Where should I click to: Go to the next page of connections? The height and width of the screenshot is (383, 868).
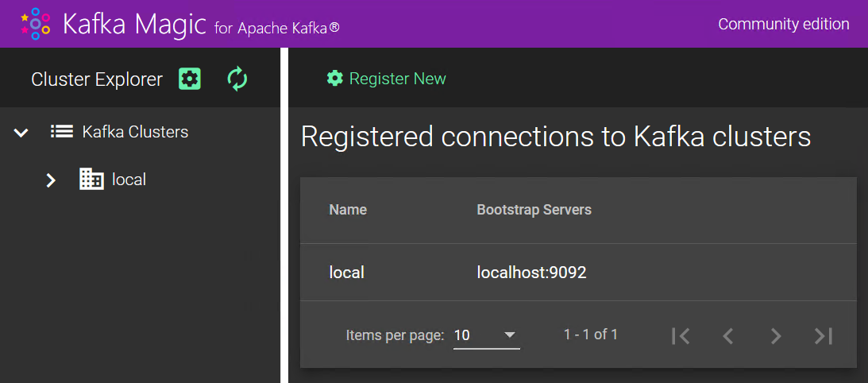point(776,335)
